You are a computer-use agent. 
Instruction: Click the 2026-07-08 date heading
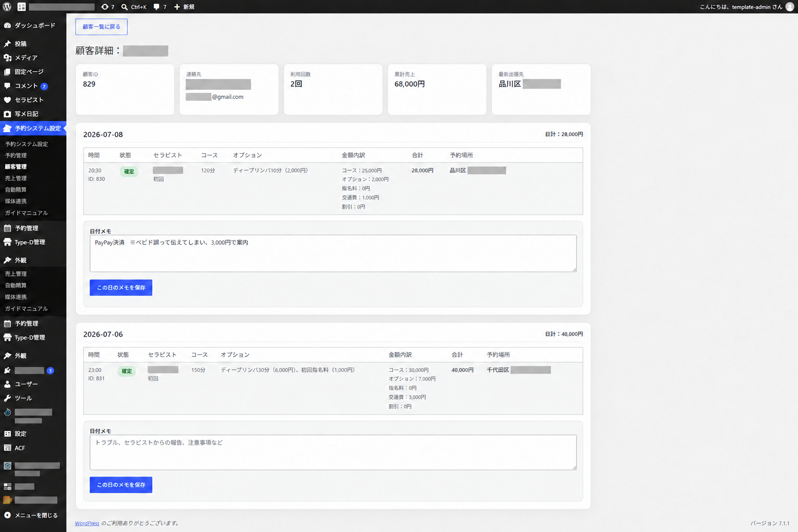103,135
